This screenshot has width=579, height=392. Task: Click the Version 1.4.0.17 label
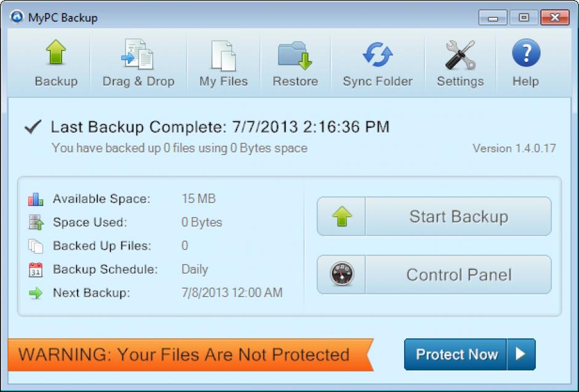[x=514, y=148]
